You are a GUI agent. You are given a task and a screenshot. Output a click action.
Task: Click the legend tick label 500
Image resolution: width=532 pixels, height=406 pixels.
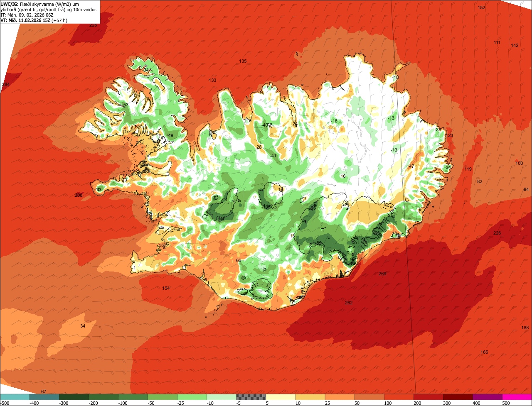click(x=506, y=403)
